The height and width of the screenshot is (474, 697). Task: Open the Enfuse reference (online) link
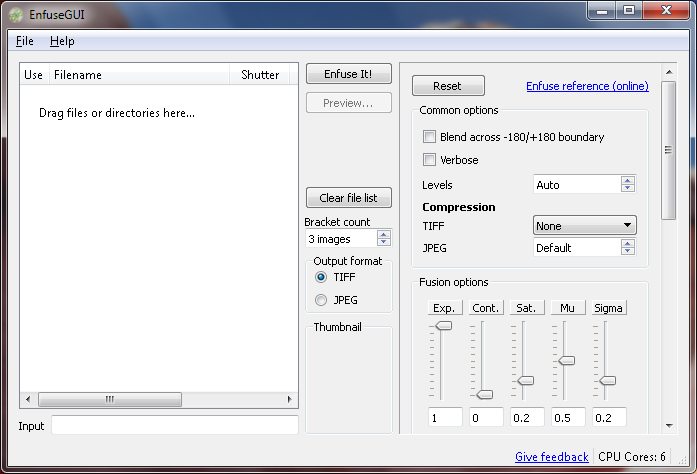(x=587, y=86)
